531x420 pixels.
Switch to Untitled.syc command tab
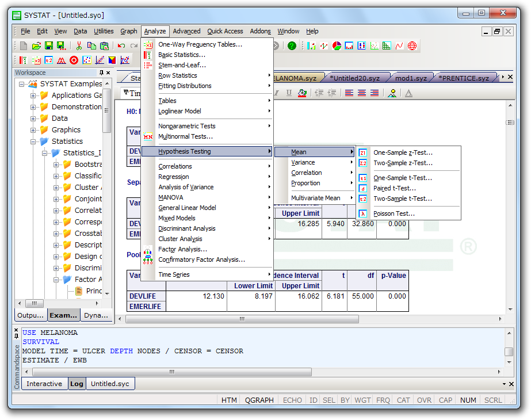tap(110, 384)
